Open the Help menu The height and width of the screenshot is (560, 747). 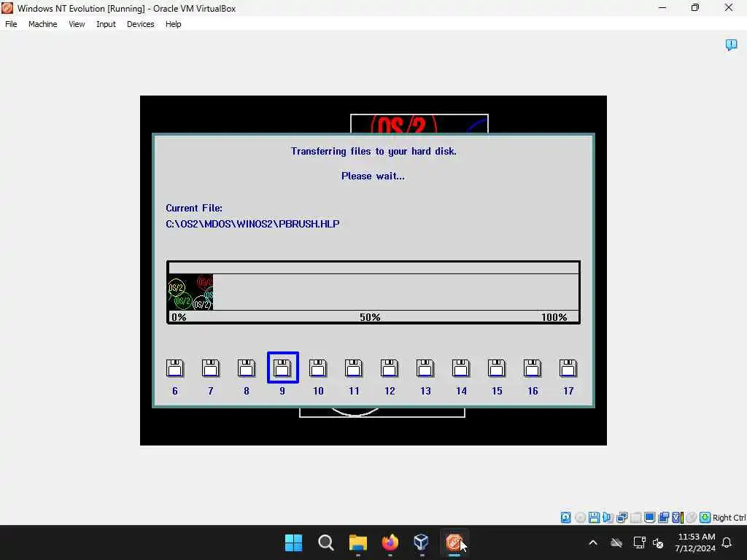(173, 24)
